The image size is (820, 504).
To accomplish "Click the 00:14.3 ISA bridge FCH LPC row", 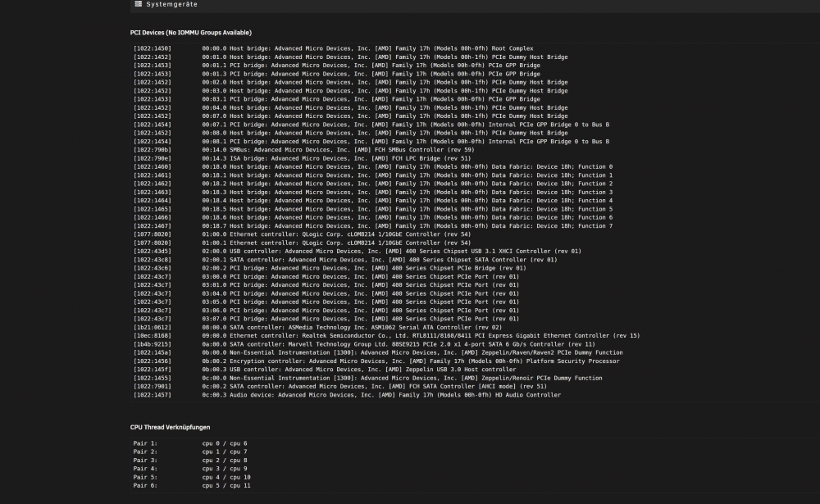I will coord(302,158).
